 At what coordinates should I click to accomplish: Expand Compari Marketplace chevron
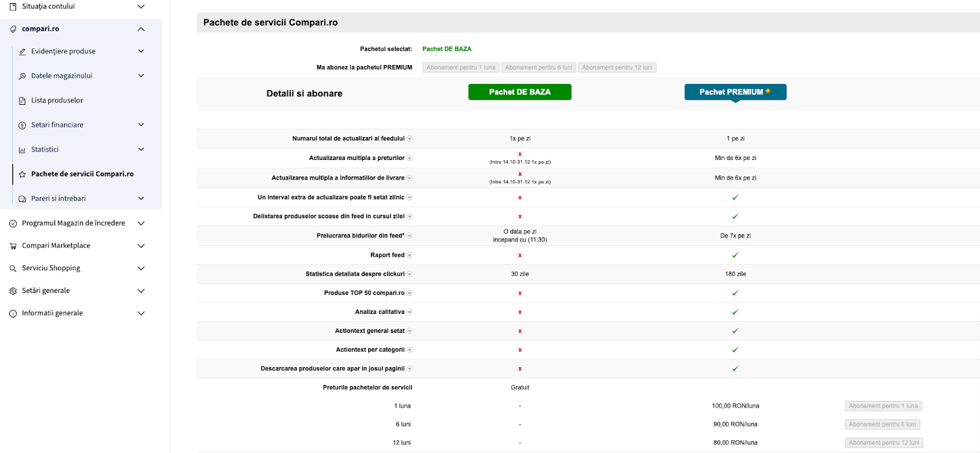tap(141, 246)
